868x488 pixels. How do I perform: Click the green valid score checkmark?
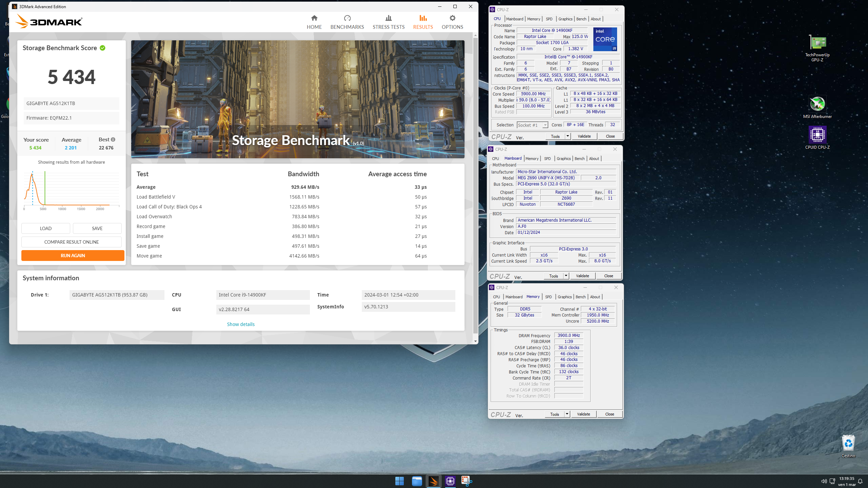[102, 48]
